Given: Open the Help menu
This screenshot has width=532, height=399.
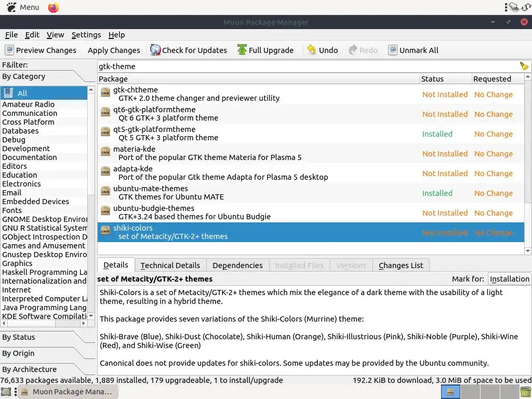Looking at the screenshot, I should 117,35.
